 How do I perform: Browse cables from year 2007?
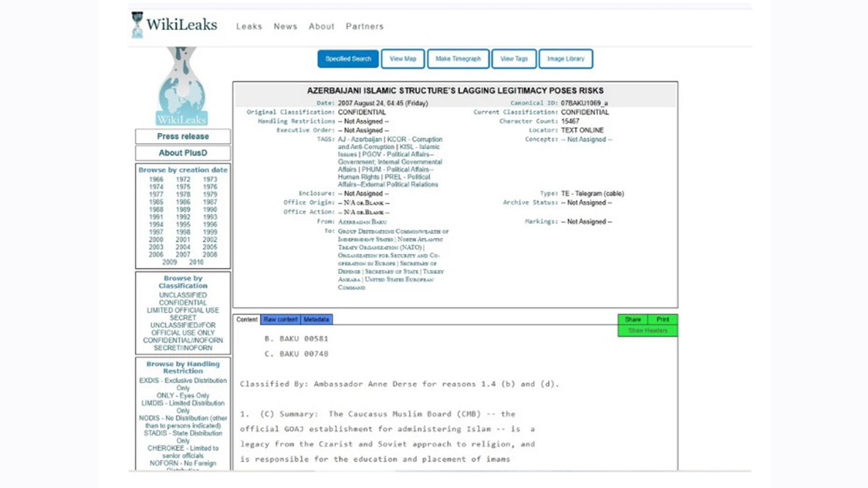point(183,255)
